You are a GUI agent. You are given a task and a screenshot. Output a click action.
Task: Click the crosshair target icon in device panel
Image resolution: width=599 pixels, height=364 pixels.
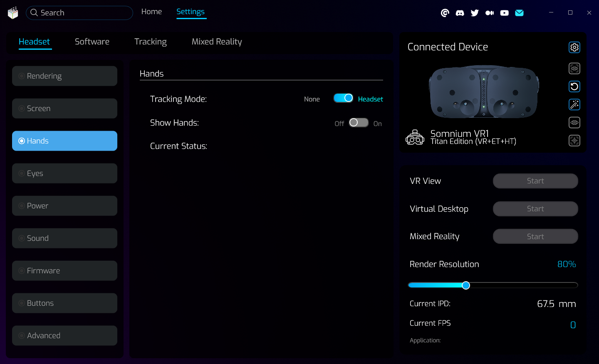(x=574, y=141)
